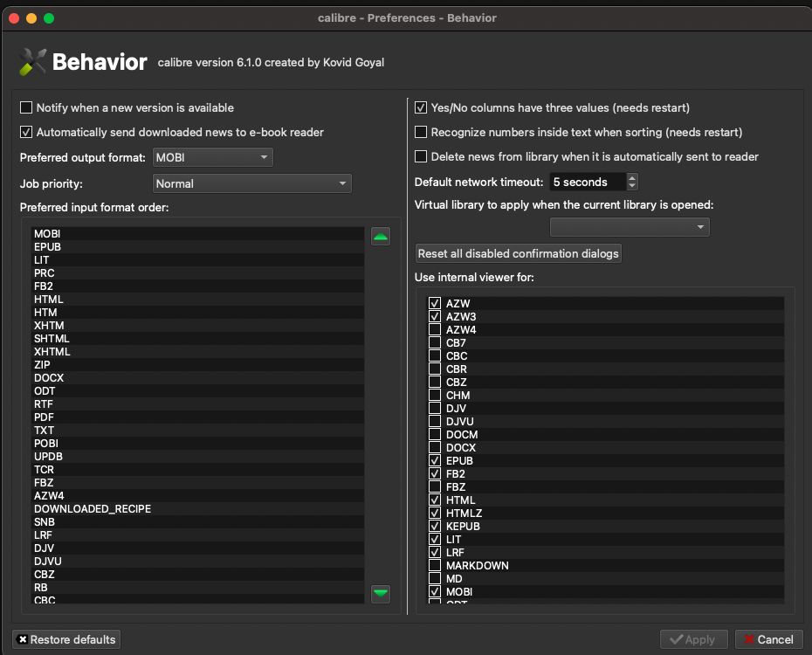This screenshot has height=655, width=812.
Task: Click the network timeout seconds field
Action: (587, 182)
